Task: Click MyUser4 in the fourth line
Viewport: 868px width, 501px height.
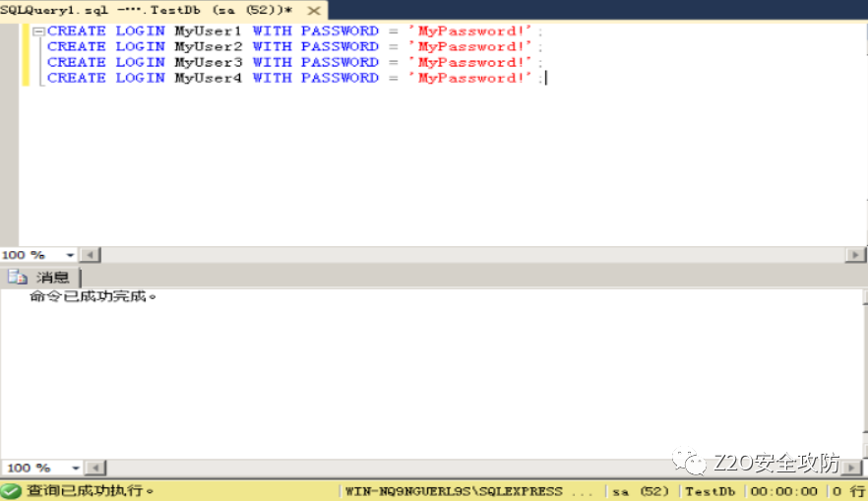Action: pos(209,78)
